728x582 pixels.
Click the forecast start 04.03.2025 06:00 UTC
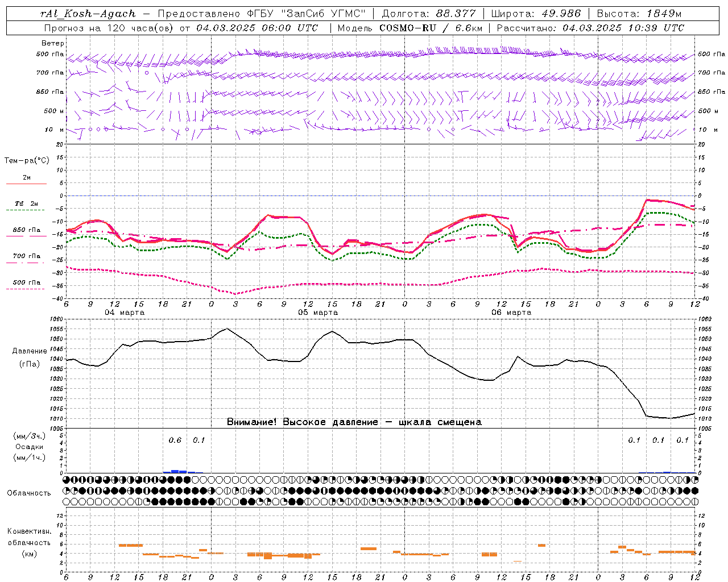[x=257, y=27]
